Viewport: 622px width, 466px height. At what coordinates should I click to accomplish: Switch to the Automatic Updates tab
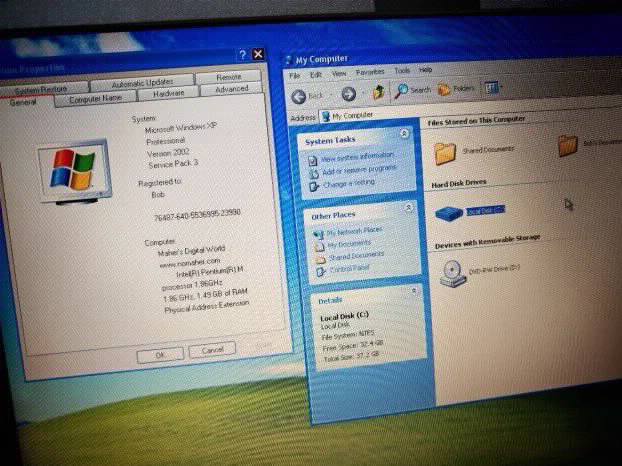[142, 83]
